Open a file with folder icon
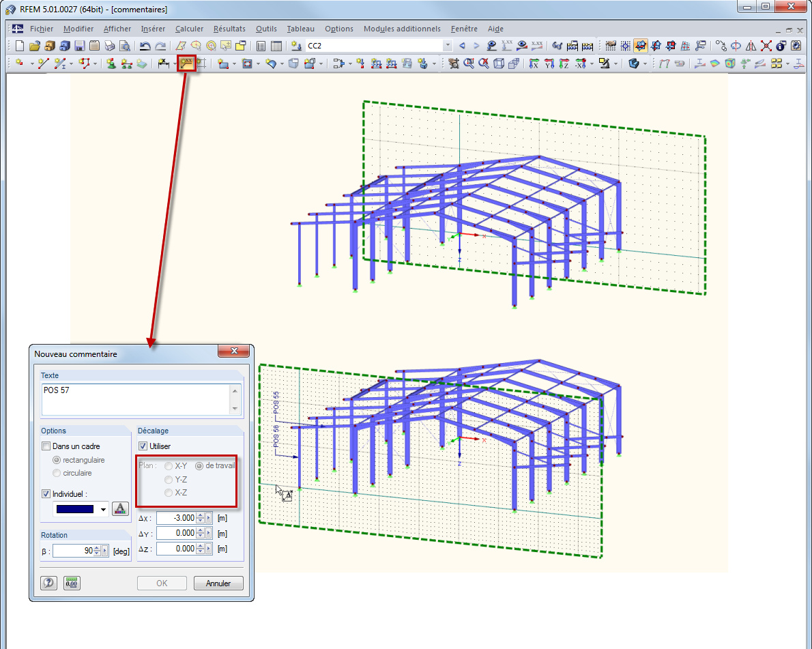Image resolution: width=812 pixels, height=649 pixels. (x=35, y=46)
